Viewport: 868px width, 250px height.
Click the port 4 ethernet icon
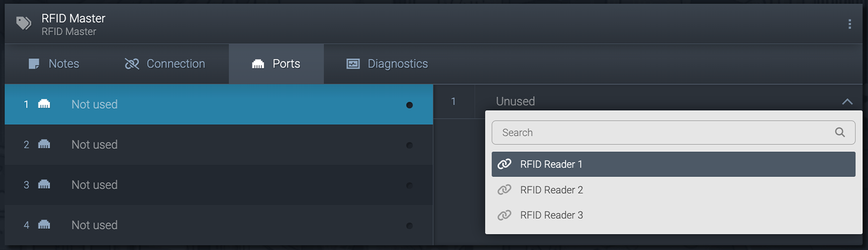click(x=44, y=225)
